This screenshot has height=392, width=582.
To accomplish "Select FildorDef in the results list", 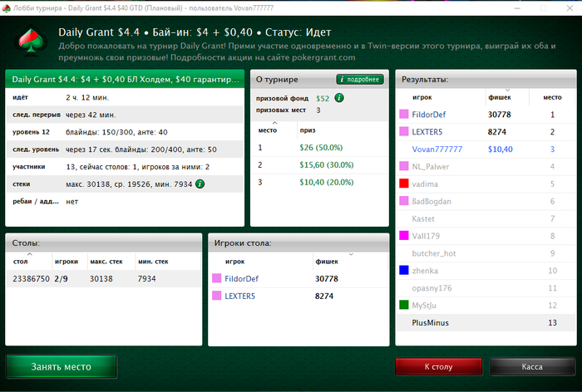I will [x=486, y=115].
